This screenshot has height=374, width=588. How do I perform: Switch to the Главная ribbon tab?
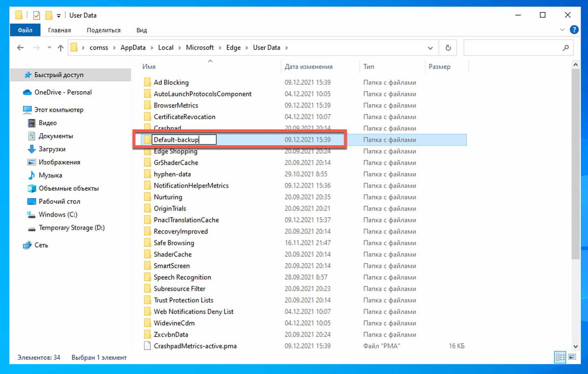(60, 30)
